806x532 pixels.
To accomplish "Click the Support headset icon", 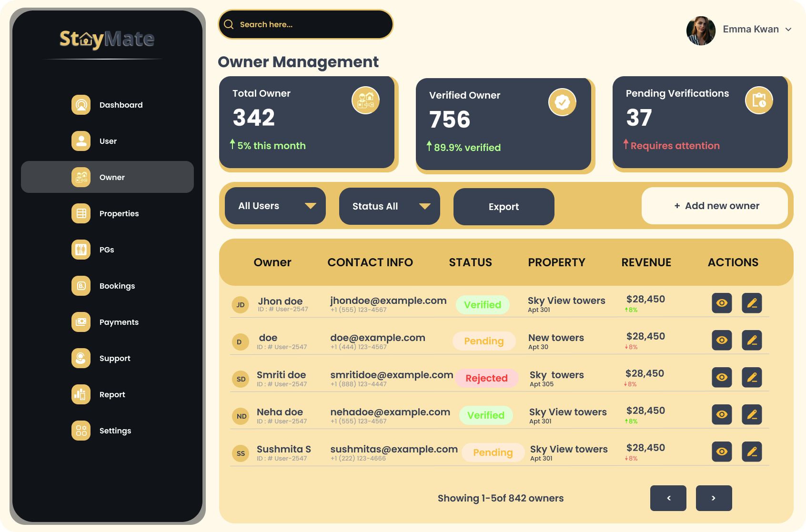I will (x=81, y=358).
